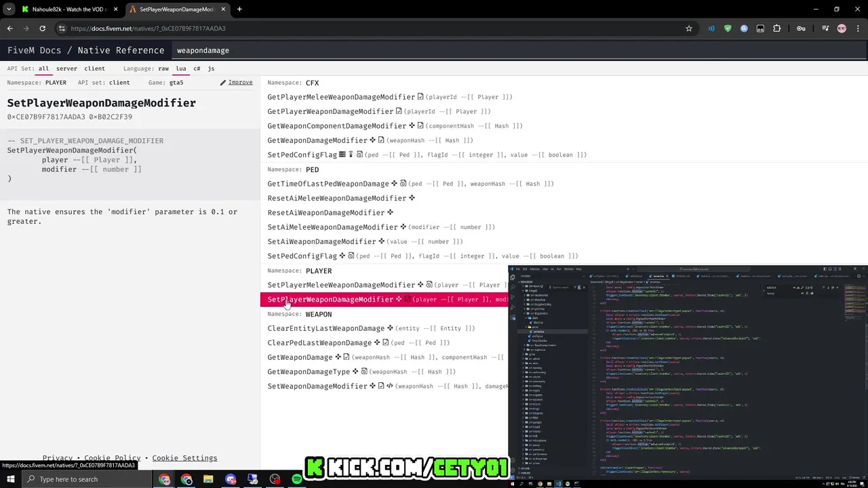Switch language to lua
This screenshot has height=488, width=868.
point(181,68)
